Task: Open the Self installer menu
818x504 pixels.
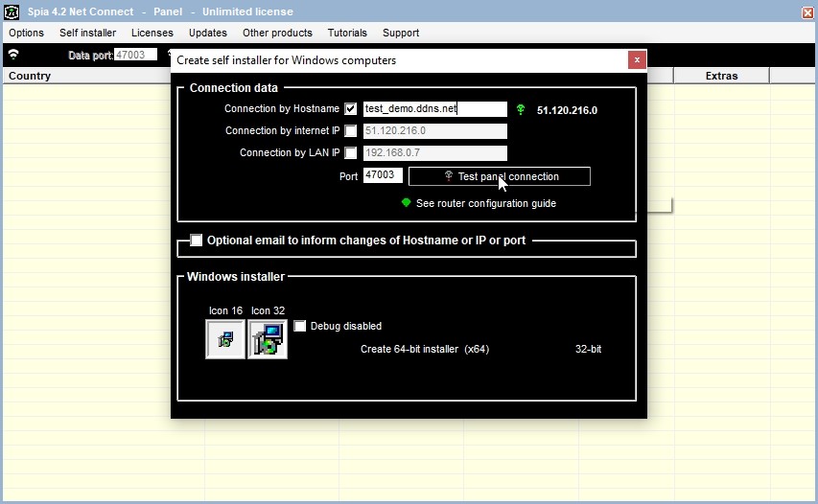Action: click(x=87, y=33)
